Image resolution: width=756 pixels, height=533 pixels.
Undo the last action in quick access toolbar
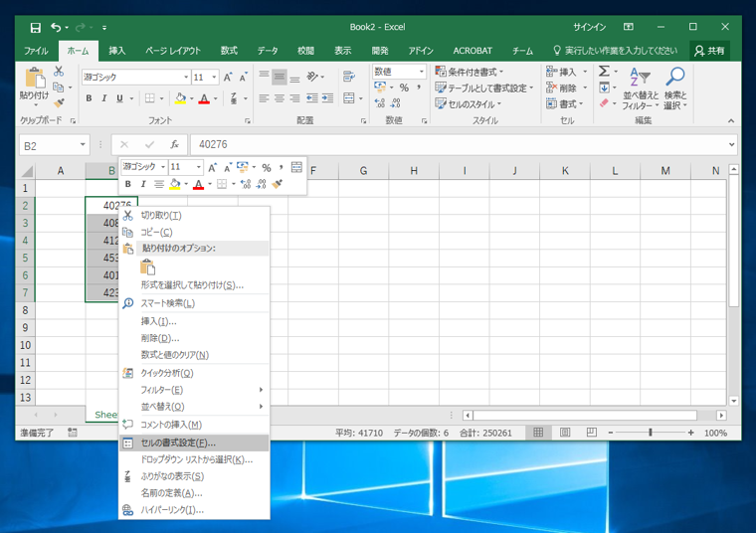56,28
